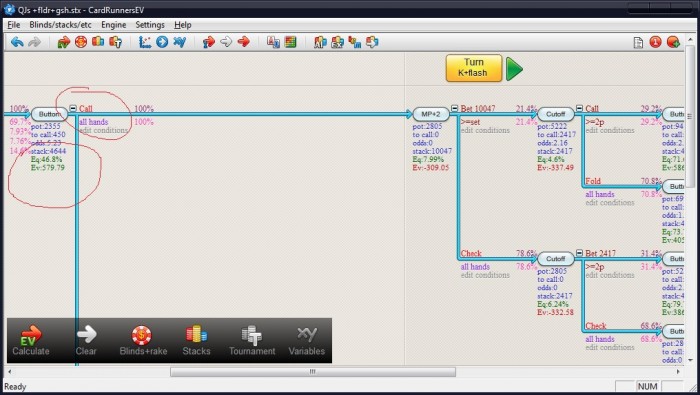The width and height of the screenshot is (700, 395).
Task: Click the Calculate EV arrow icon in the toolbar
Action: (63, 42)
